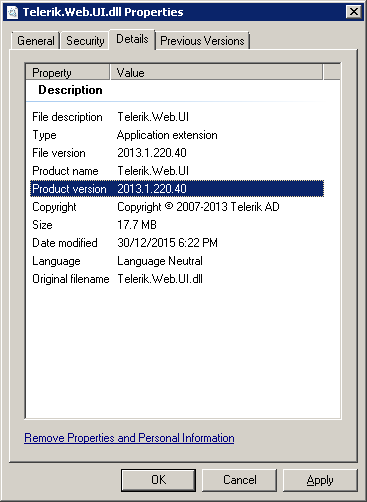Click the Property column header
Viewport: 367px width, 502px height.
tap(68, 73)
